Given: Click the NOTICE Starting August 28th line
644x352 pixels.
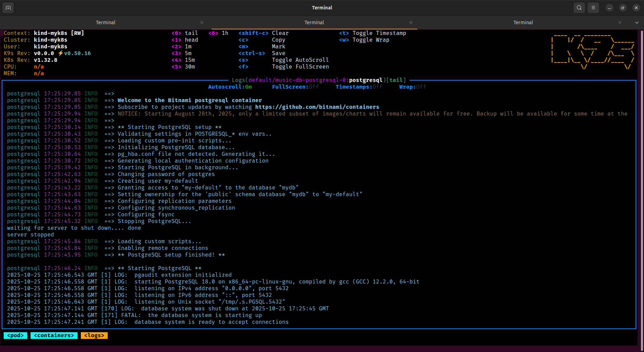Looking at the screenshot, I should (x=317, y=114).
